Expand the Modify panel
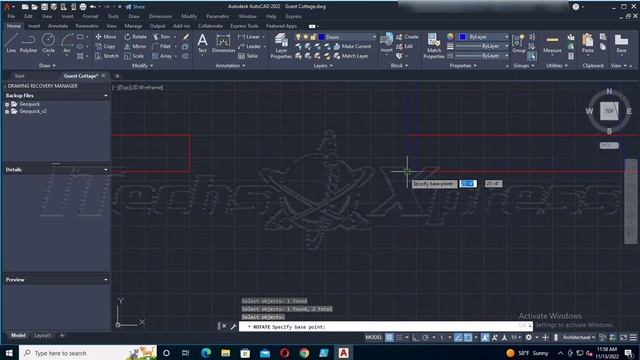The height and width of the screenshot is (360, 640). point(142,65)
